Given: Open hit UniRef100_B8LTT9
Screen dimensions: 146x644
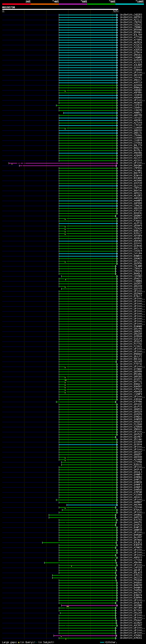Looking at the screenshot, I should click(x=131, y=146).
